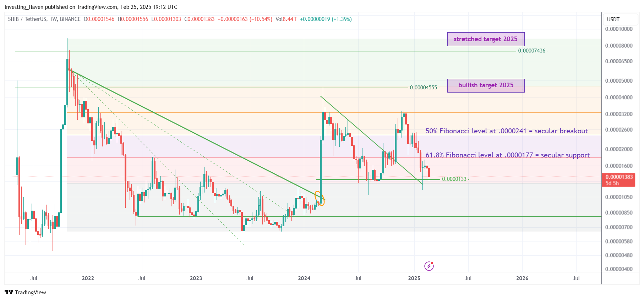The image size is (644, 300).
Task: Click the 5d 5h countdown label
Action: click(612, 183)
